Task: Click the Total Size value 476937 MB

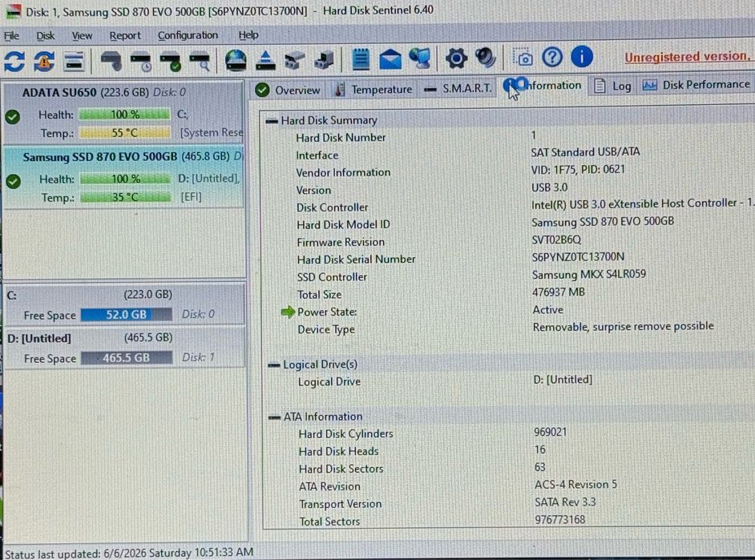Action: click(559, 292)
